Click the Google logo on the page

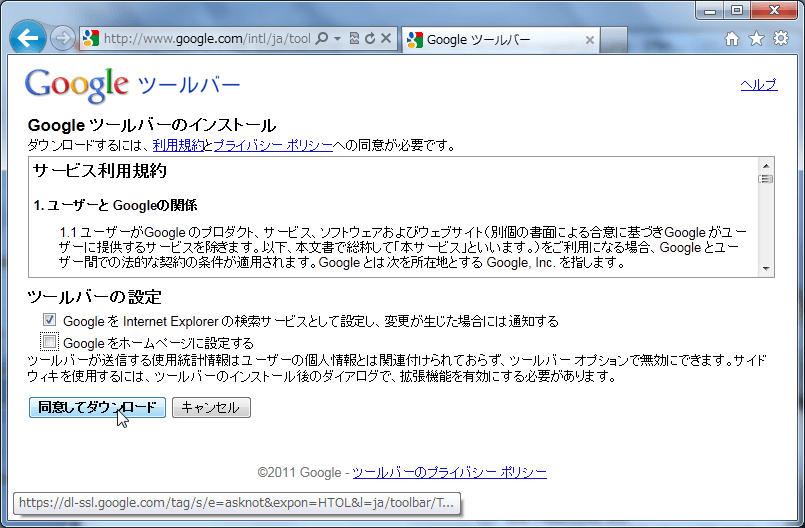click(x=76, y=85)
